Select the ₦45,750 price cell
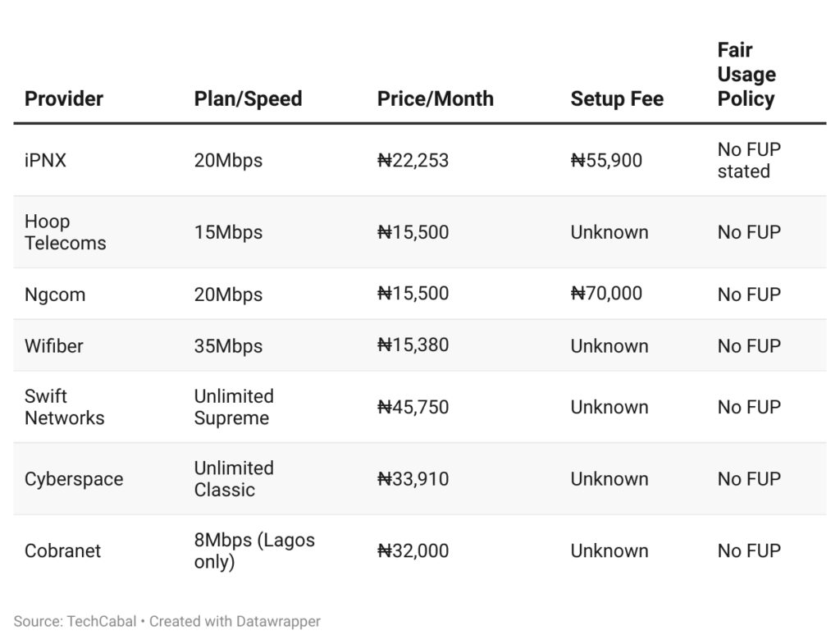840x644 pixels. pos(413,407)
